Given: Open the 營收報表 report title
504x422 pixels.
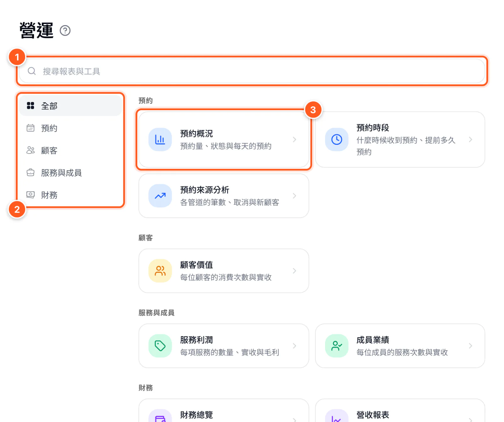Looking at the screenshot, I should [373, 415].
